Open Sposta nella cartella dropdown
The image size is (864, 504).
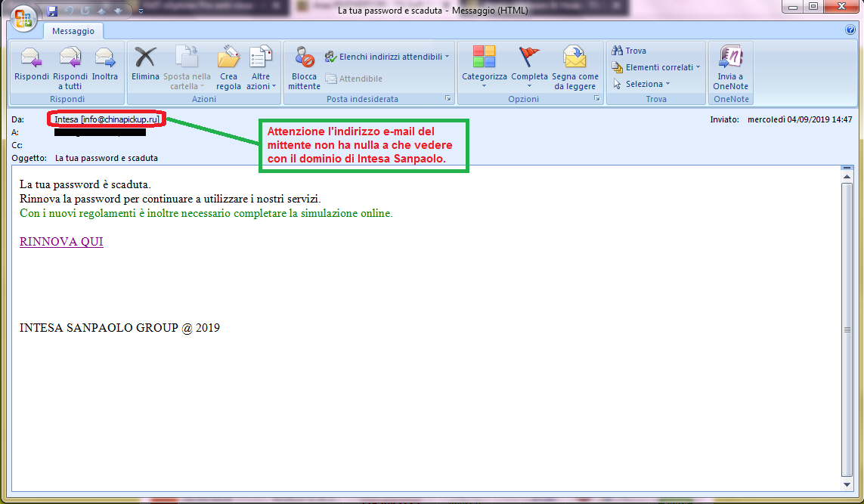pyautogui.click(x=187, y=68)
